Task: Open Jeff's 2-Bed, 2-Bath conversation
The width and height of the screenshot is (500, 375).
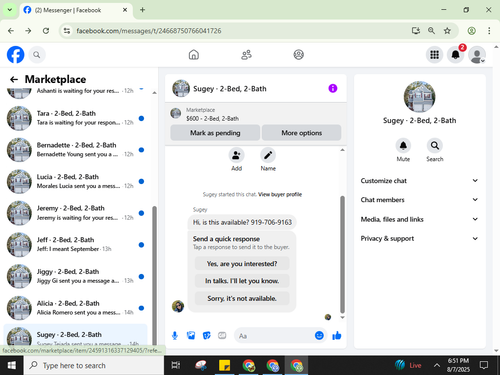Action: click(75, 244)
